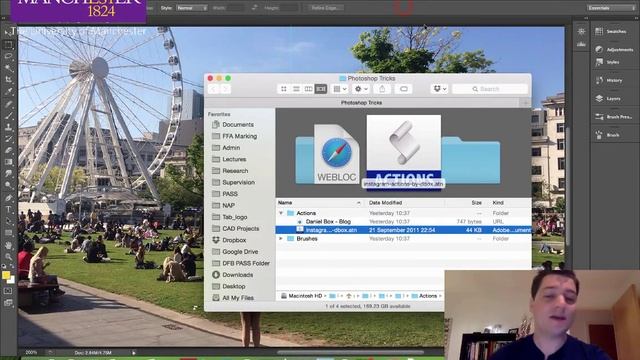
Task: Click Macintosh HD in path bar
Action: point(302,296)
